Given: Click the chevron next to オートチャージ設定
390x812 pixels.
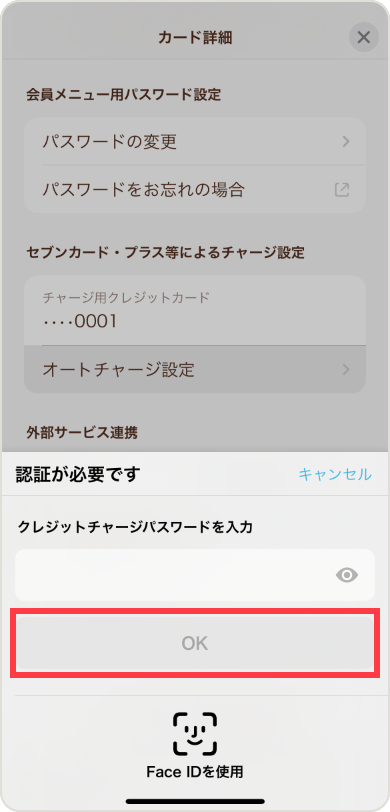Looking at the screenshot, I should point(346,370).
